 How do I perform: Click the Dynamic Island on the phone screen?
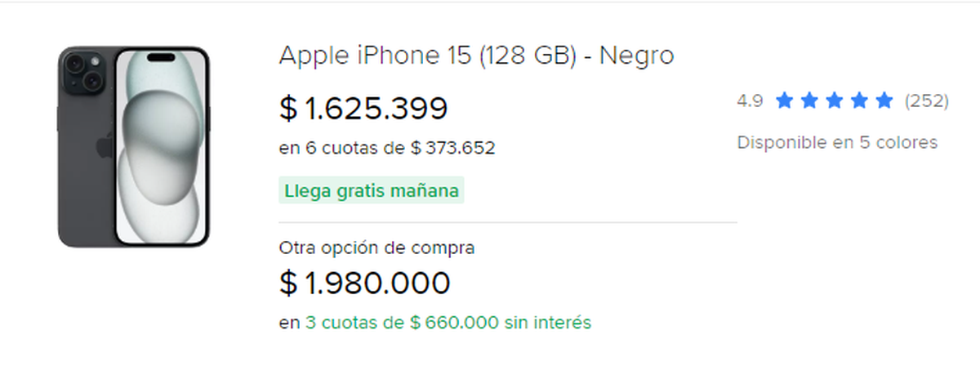(162, 59)
